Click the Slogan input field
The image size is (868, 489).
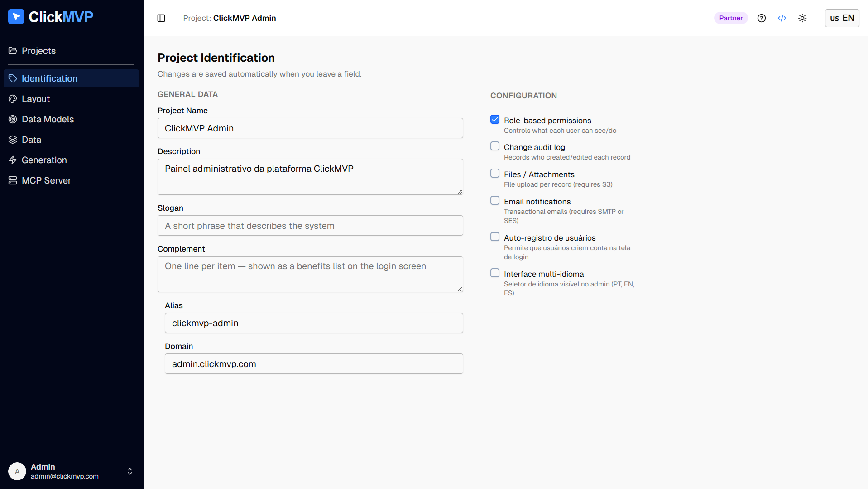tap(310, 226)
